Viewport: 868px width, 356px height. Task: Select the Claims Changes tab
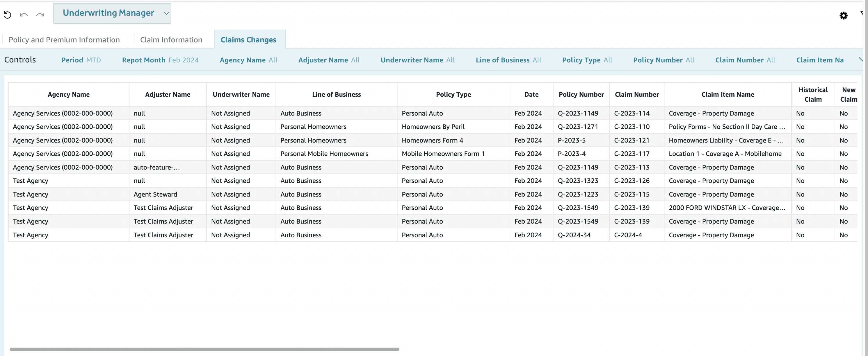[248, 40]
